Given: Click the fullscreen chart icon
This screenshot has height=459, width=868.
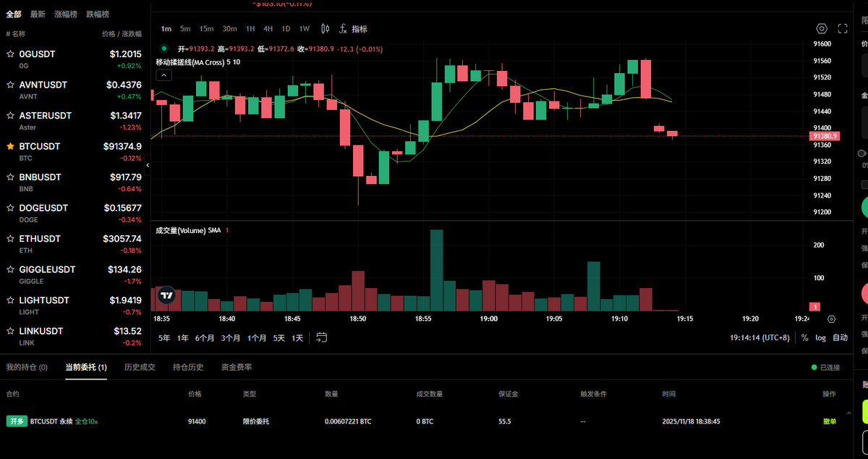Looking at the screenshot, I should click(842, 28).
